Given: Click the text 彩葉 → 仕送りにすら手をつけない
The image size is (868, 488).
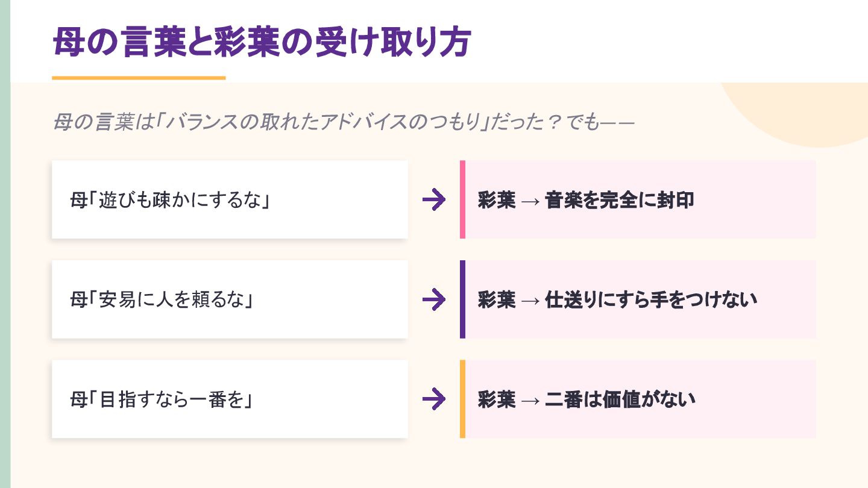Looking at the screenshot, I should tap(617, 299).
